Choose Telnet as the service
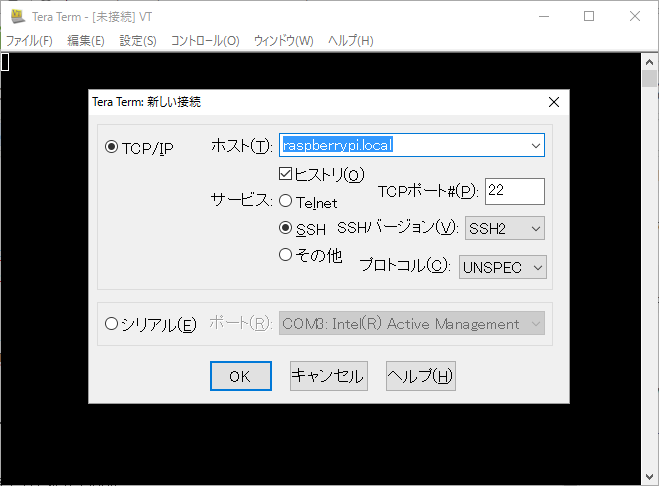Screen dimensions: 659x486 pos(285,201)
